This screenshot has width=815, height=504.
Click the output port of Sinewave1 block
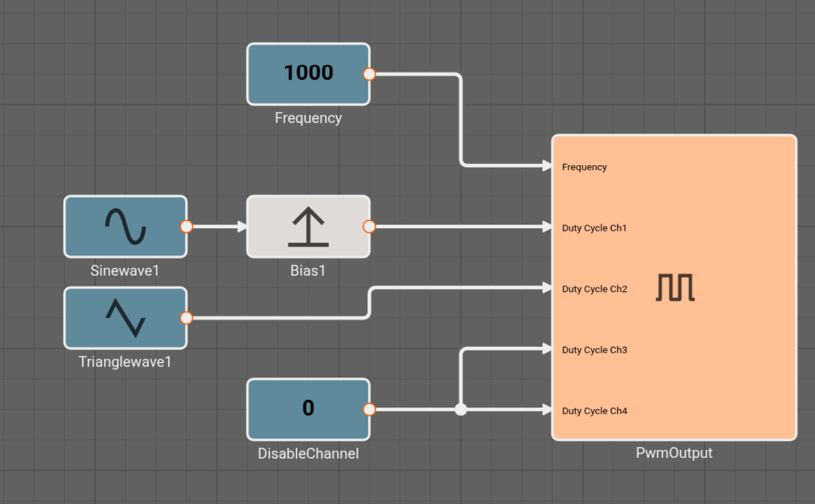[186, 227]
